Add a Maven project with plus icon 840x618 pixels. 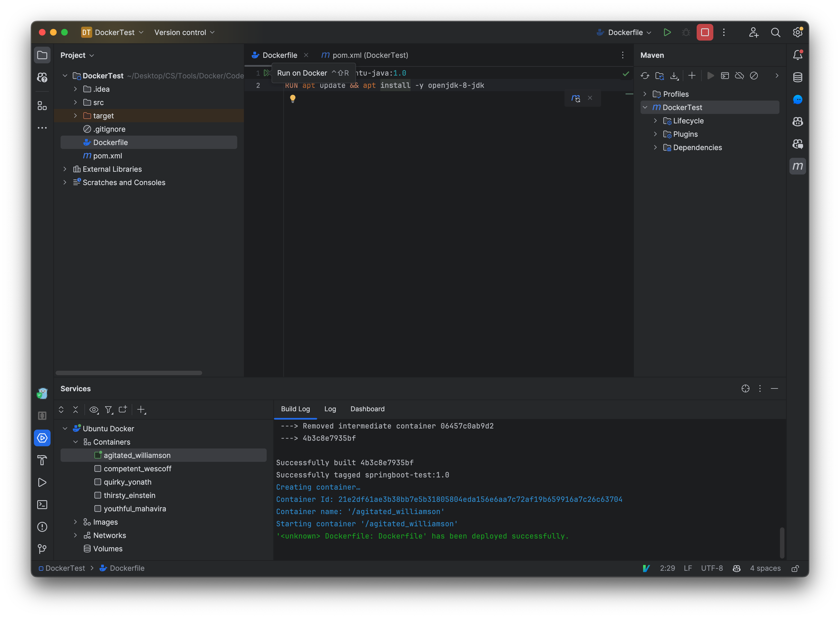(692, 76)
